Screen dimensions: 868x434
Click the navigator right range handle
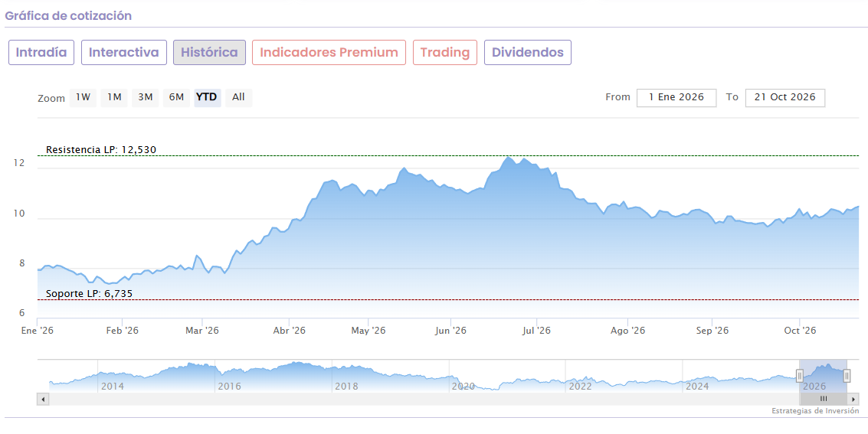tap(847, 376)
